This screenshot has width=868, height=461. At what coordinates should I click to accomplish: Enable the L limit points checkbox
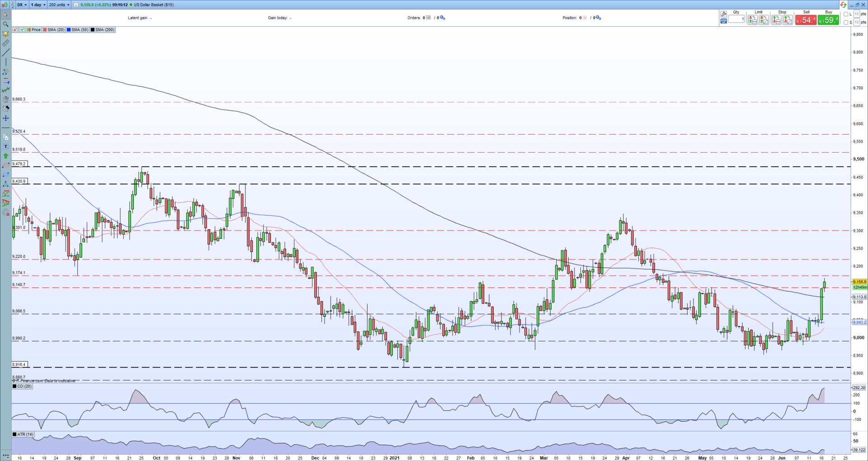(x=846, y=14)
